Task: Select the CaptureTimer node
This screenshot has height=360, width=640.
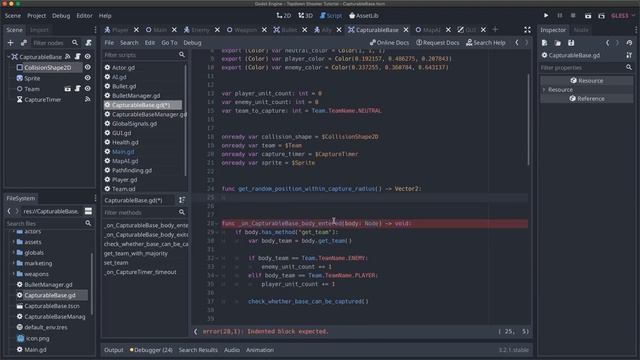Action: 42,100
